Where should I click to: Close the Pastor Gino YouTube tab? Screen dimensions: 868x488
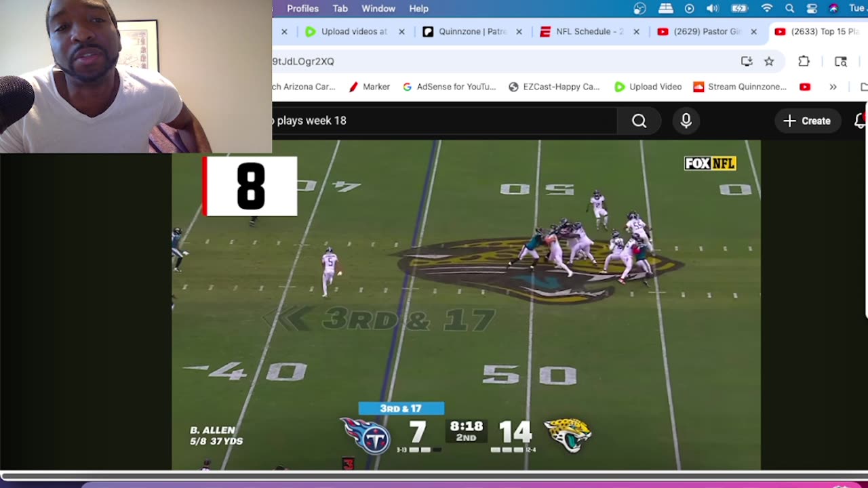pyautogui.click(x=753, y=32)
